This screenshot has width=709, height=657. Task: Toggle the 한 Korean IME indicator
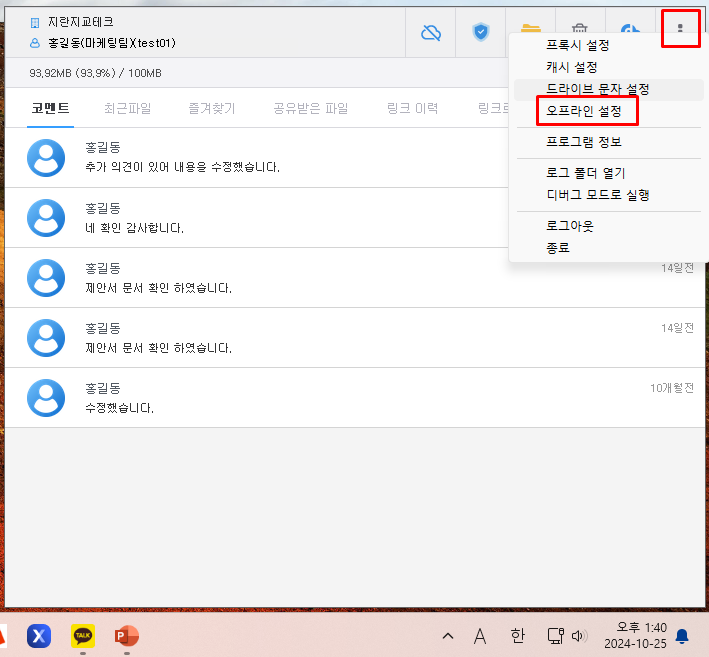click(518, 636)
